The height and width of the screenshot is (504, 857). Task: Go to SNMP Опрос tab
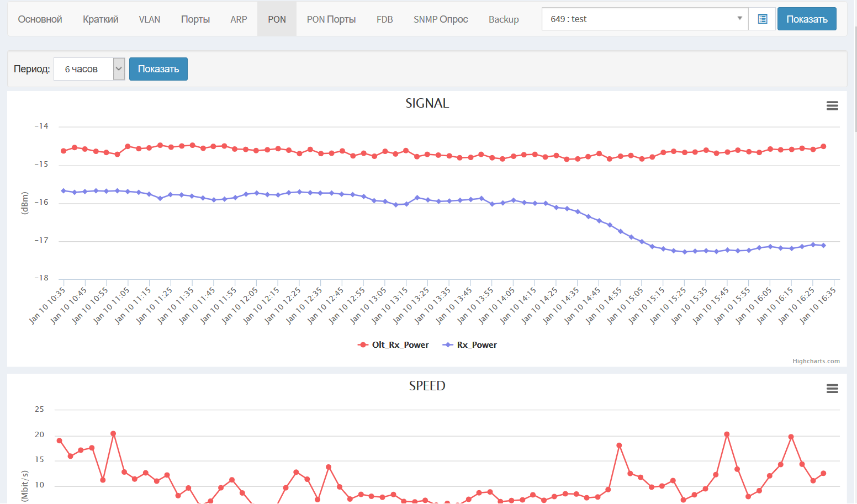click(440, 19)
